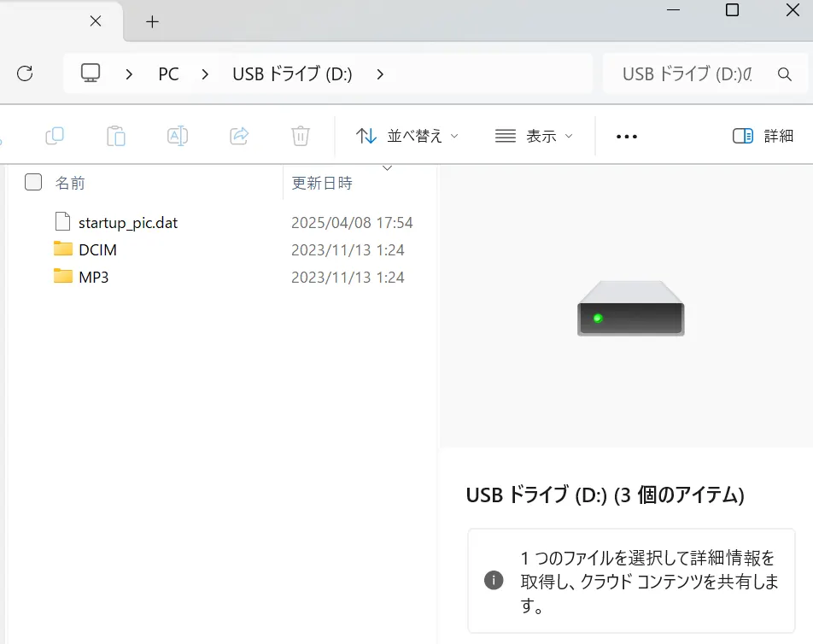Click the Delete trash can icon
813x644 pixels.
click(x=301, y=136)
